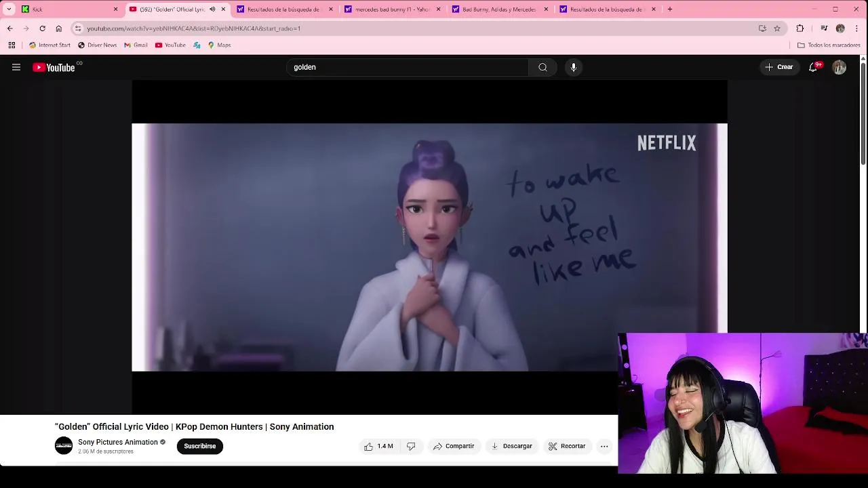Click Recortar to clip the video
Viewport: 868px width, 488px height.
(567, 446)
